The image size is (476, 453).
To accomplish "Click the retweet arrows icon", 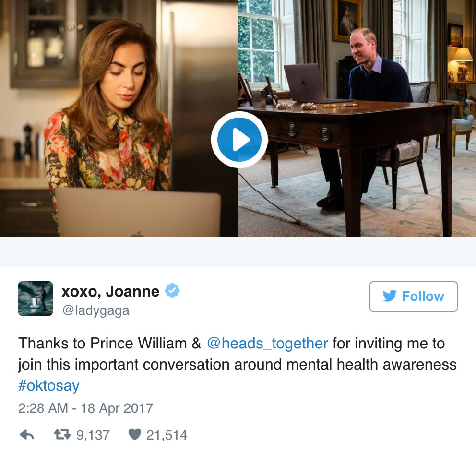I will pos(62,434).
